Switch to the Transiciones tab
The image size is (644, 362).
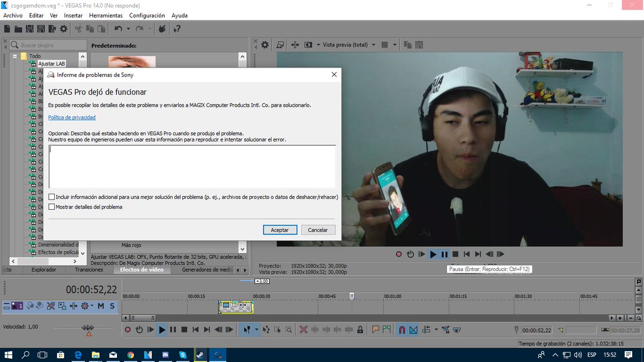[x=89, y=270]
